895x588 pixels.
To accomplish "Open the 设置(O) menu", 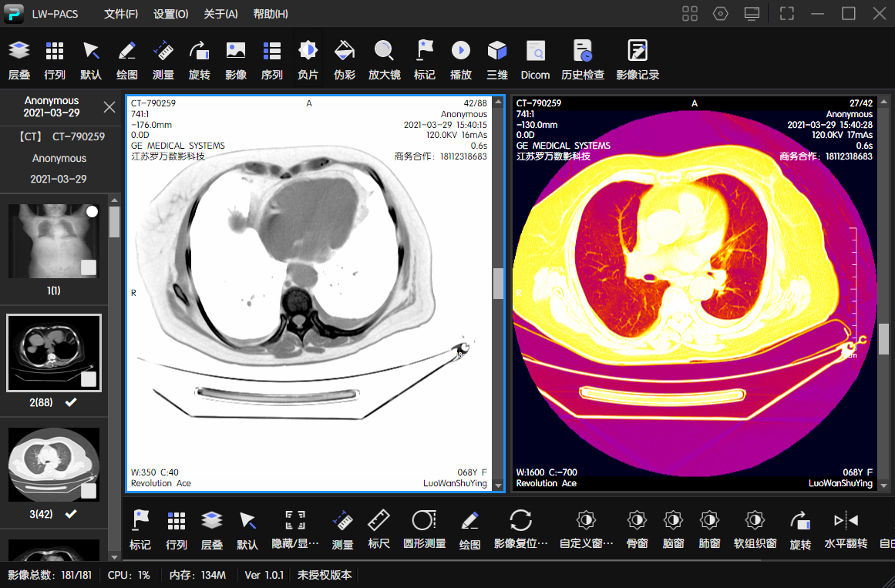I will (x=170, y=14).
